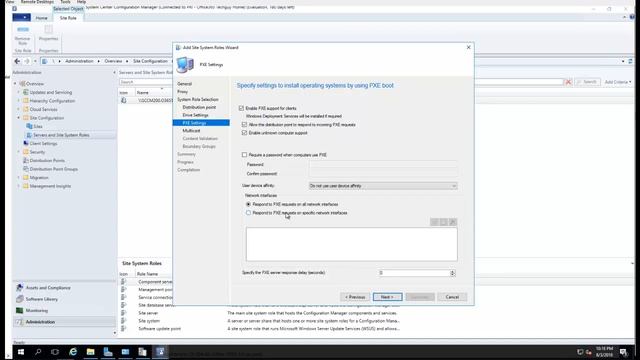Viewport: 640px width, 360px height.
Task: Click the Updates and Servicing icon
Action: click(26, 92)
